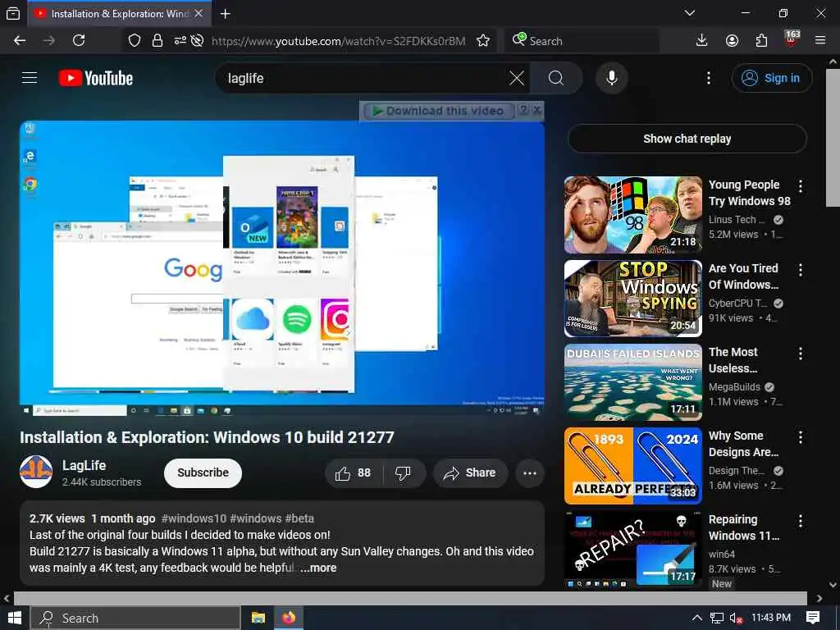Click the laglife search input field
This screenshot has width=840, height=630.
[364, 78]
